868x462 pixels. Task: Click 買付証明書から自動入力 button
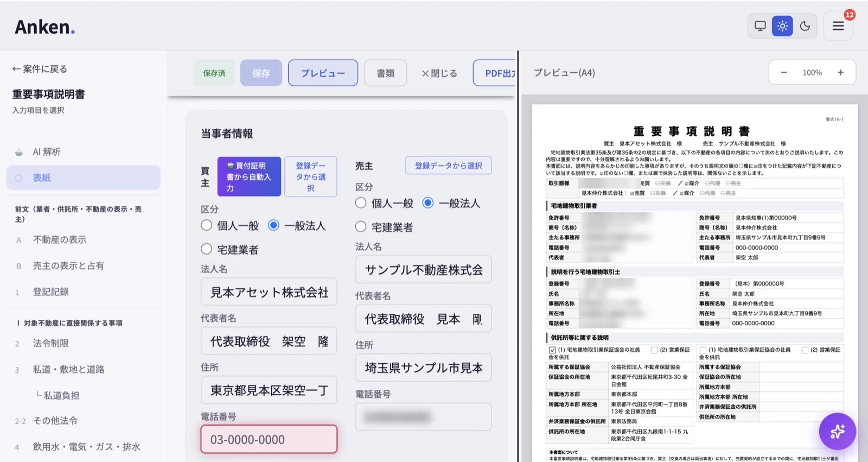pyautogui.click(x=249, y=176)
